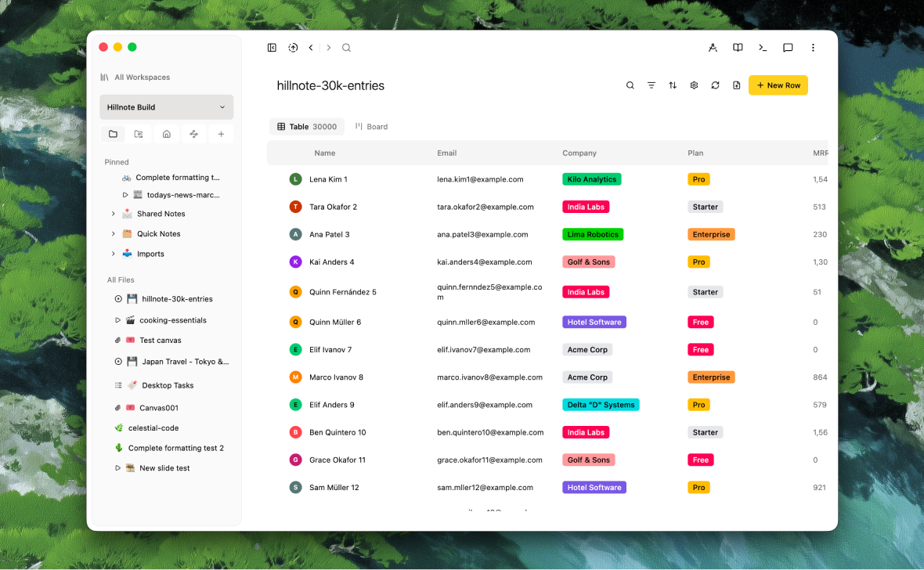The width and height of the screenshot is (924, 570).
Task: Open the Test canvas file
Action: coord(161,341)
